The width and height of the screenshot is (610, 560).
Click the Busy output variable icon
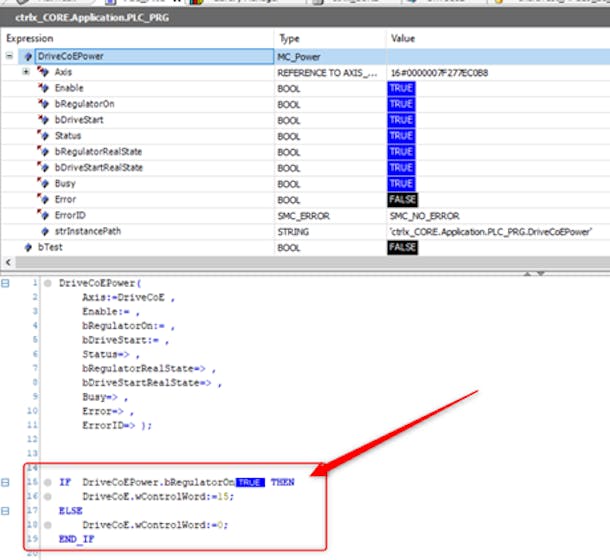(44, 183)
